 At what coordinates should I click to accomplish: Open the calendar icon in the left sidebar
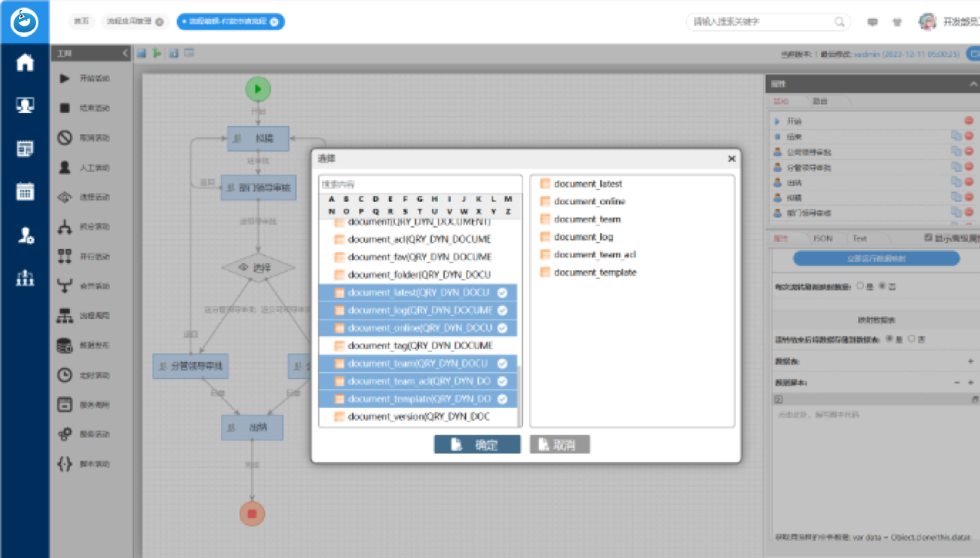(x=25, y=192)
